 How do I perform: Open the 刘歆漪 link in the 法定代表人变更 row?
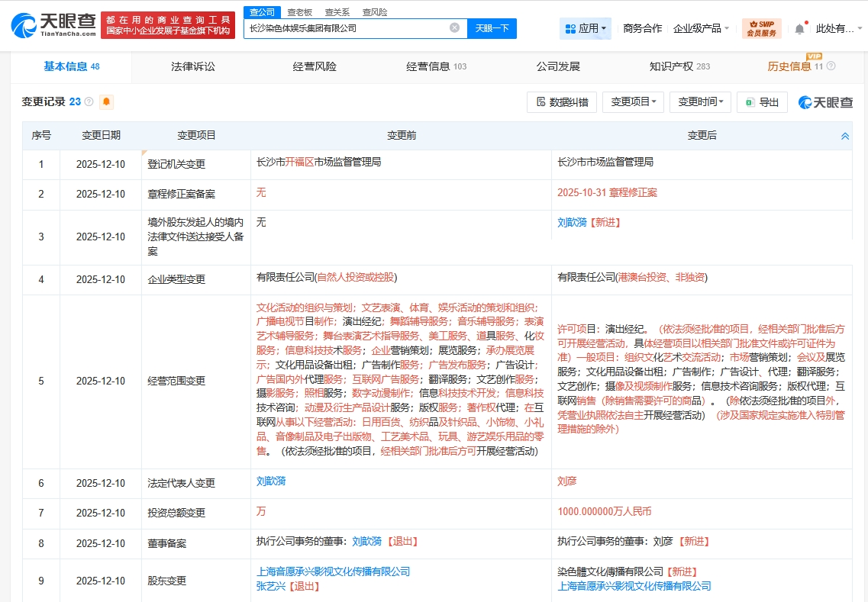tap(271, 481)
